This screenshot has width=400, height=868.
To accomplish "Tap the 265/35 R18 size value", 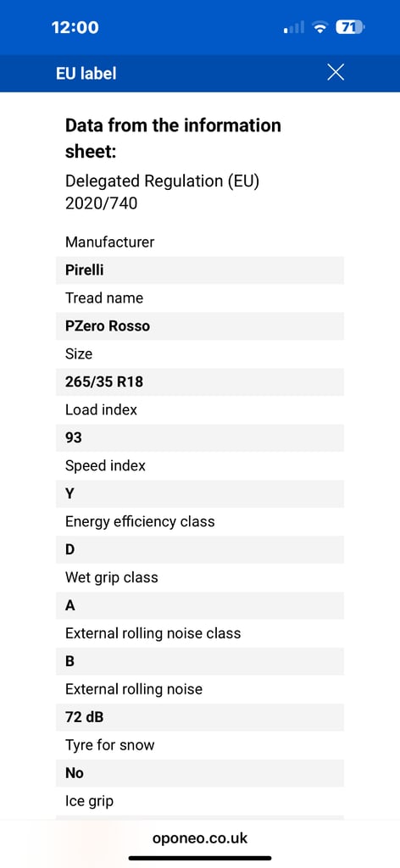I will [x=200, y=382].
